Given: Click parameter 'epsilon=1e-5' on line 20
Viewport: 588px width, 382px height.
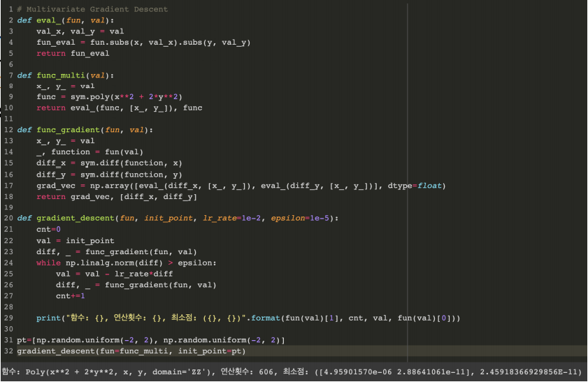Looking at the screenshot, I should (300, 219).
